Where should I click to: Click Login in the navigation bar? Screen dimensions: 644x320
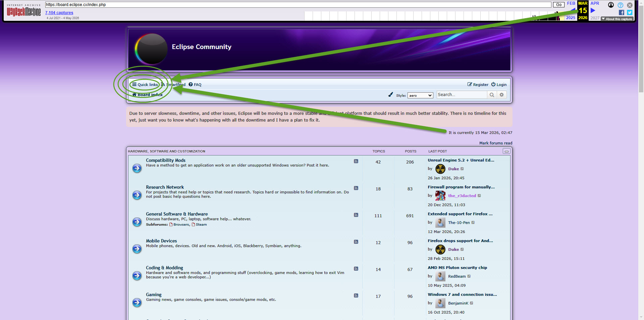[x=499, y=85]
